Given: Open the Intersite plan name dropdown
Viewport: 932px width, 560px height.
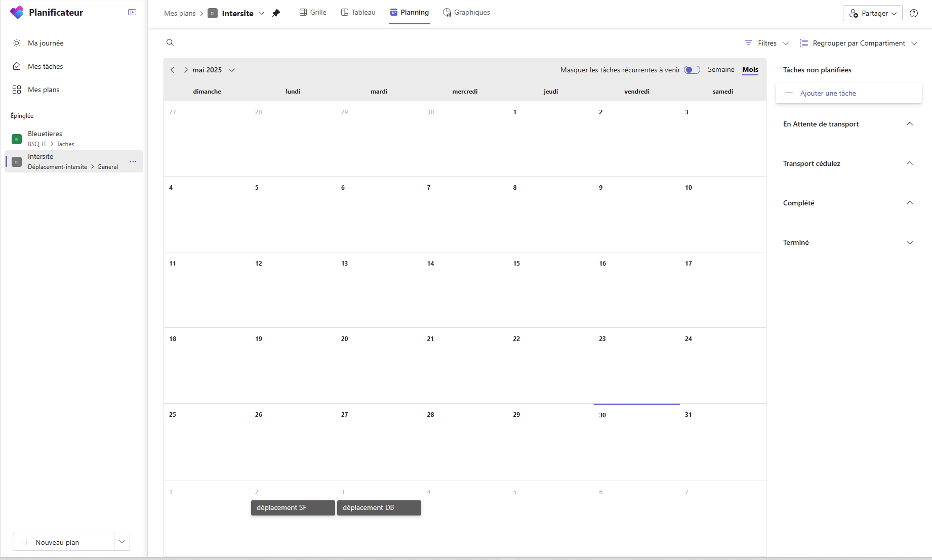Looking at the screenshot, I should pos(262,13).
